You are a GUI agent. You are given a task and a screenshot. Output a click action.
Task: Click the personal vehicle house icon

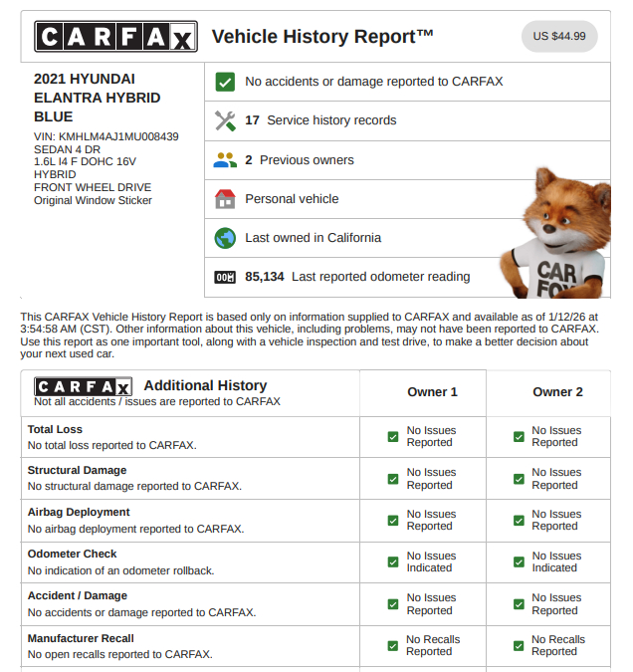225,199
